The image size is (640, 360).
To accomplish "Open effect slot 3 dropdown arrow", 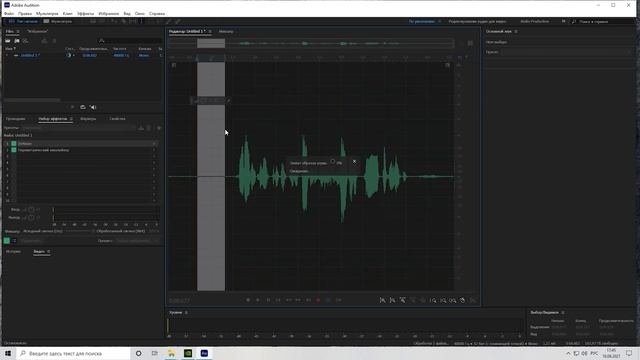I will coord(154,156).
